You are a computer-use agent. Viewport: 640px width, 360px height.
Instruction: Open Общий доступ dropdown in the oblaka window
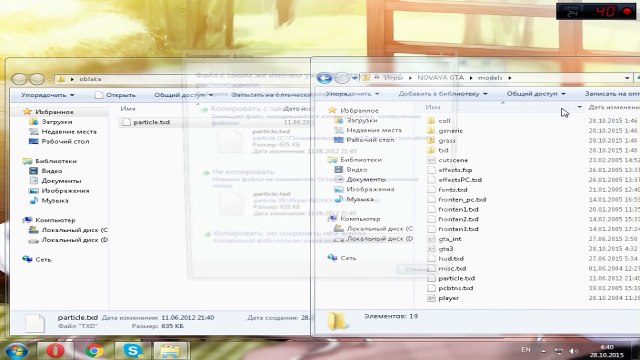[184, 95]
